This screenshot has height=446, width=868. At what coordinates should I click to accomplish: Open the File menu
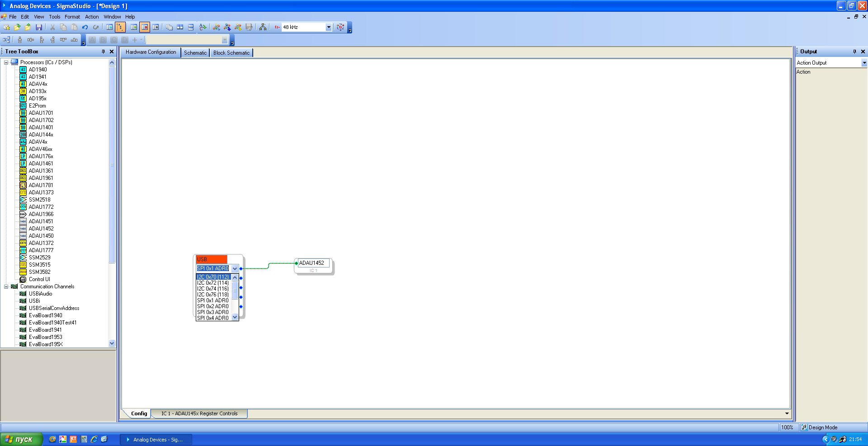[13, 17]
